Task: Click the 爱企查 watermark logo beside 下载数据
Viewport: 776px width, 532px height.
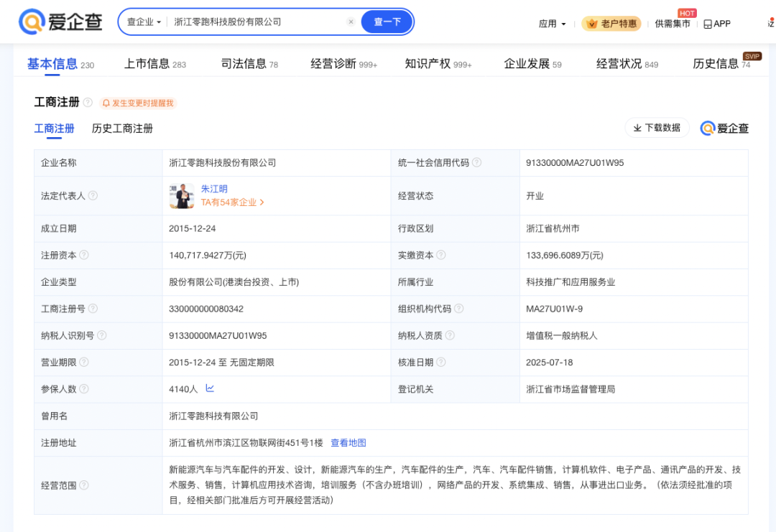Action: pos(724,129)
